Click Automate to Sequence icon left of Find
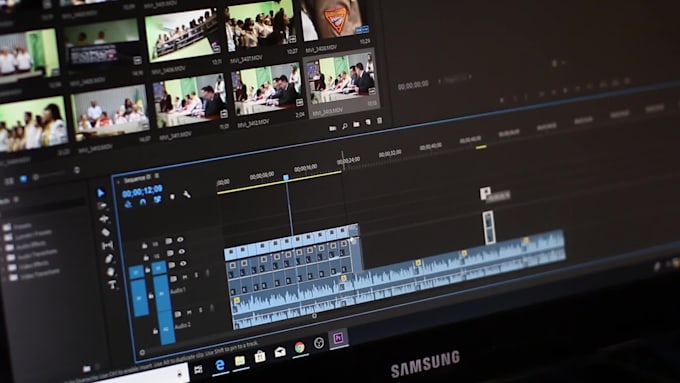 332,128
